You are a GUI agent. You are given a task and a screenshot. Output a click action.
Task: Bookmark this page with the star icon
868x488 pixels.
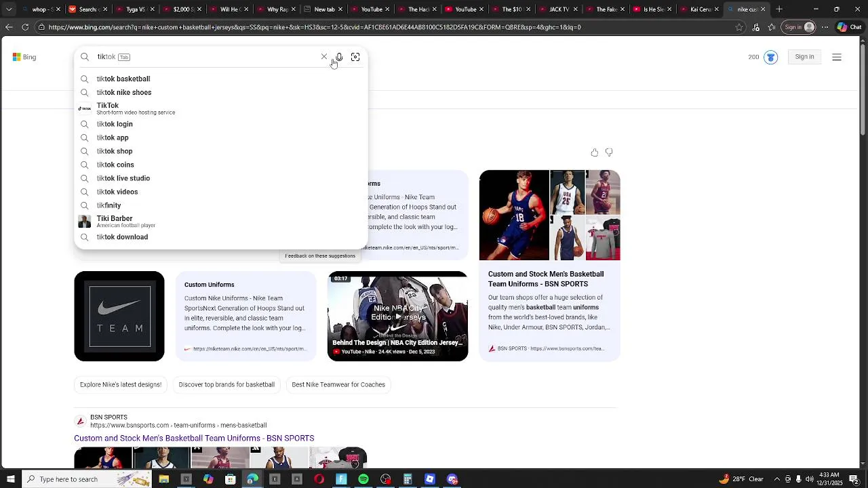click(739, 27)
